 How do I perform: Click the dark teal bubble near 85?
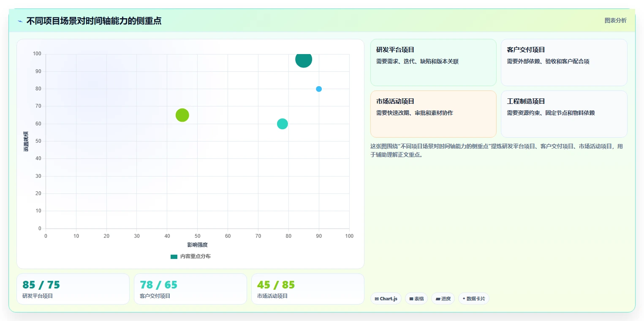[304, 60]
